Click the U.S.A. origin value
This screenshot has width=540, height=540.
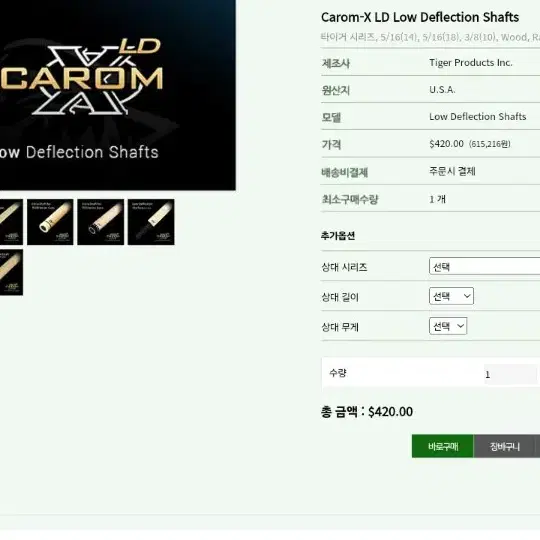click(442, 90)
